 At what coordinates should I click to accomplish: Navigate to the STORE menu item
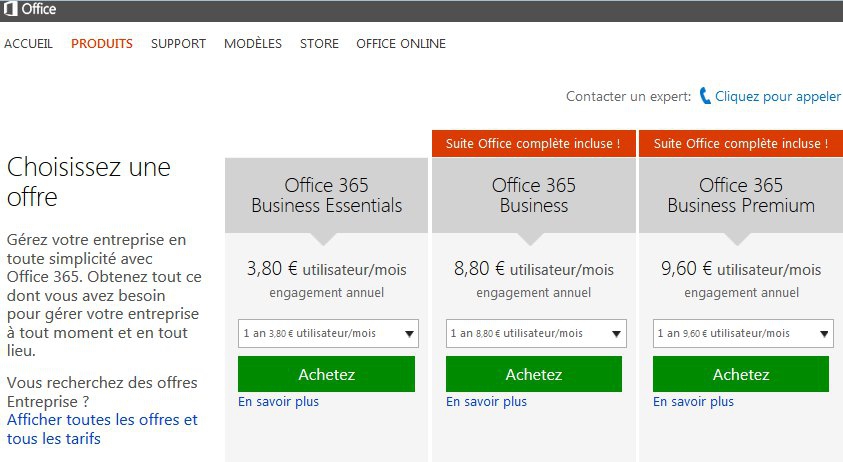tap(319, 44)
